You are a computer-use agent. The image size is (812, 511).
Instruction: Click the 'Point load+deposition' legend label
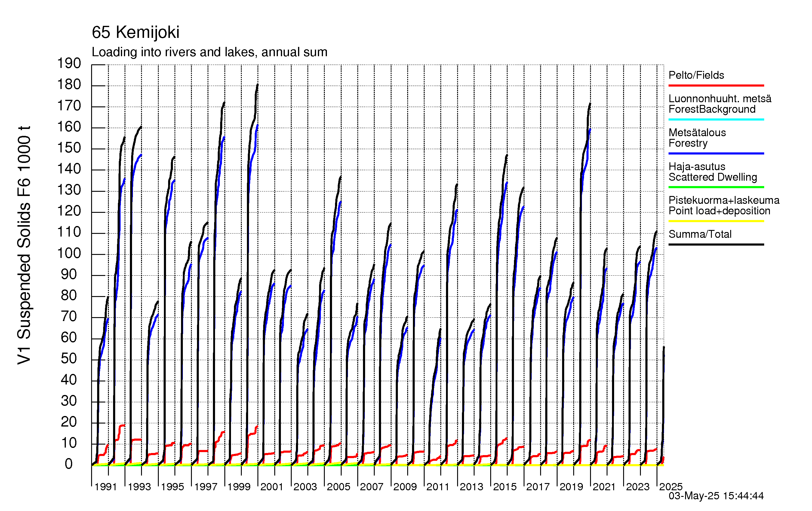[x=719, y=211]
